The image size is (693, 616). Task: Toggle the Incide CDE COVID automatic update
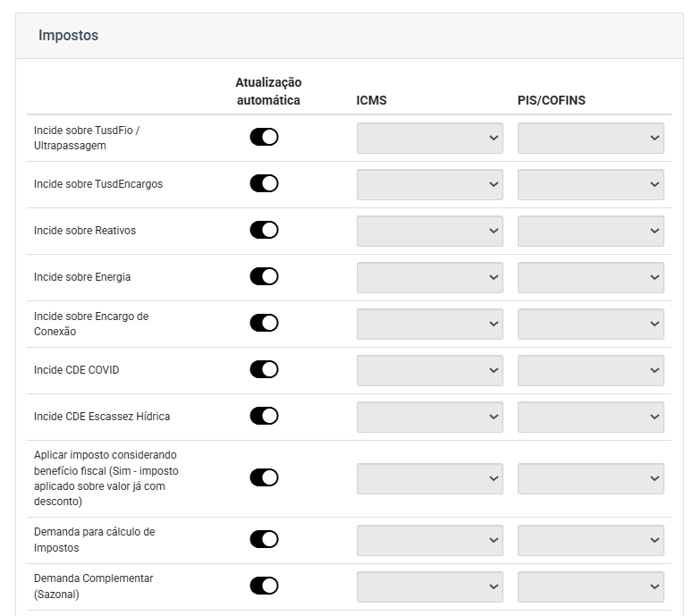(264, 369)
